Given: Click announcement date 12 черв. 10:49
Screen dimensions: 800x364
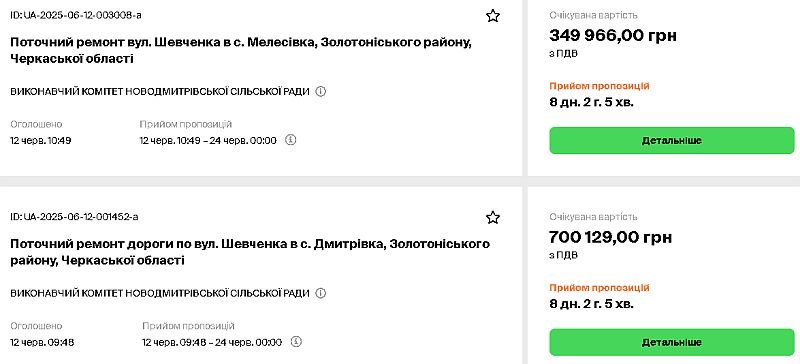Looking at the screenshot, I should (41, 140).
